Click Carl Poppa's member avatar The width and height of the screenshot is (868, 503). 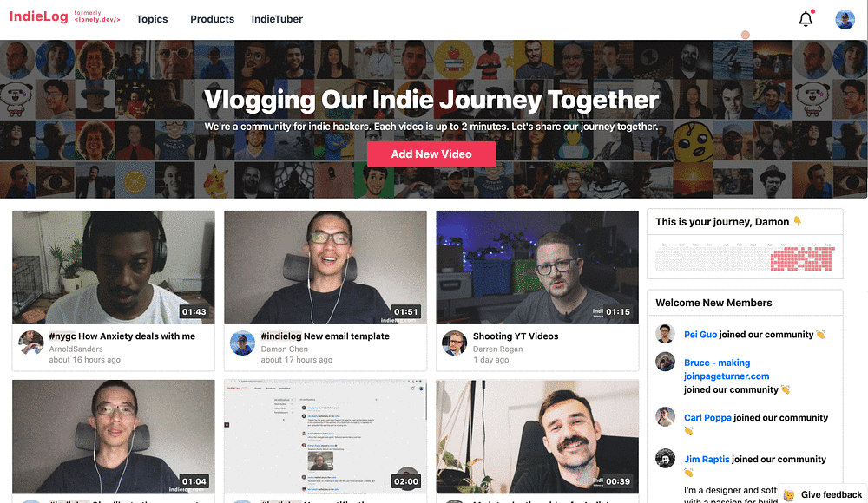point(666,416)
